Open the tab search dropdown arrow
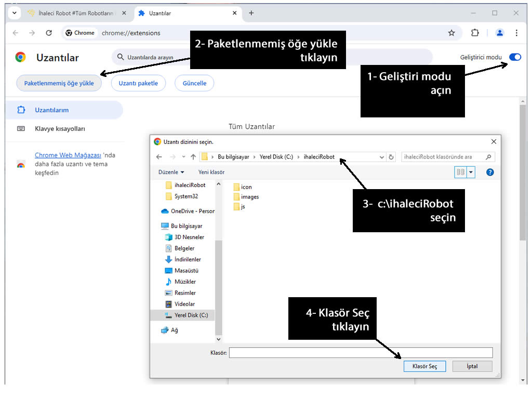The image size is (532, 399). 14,13
